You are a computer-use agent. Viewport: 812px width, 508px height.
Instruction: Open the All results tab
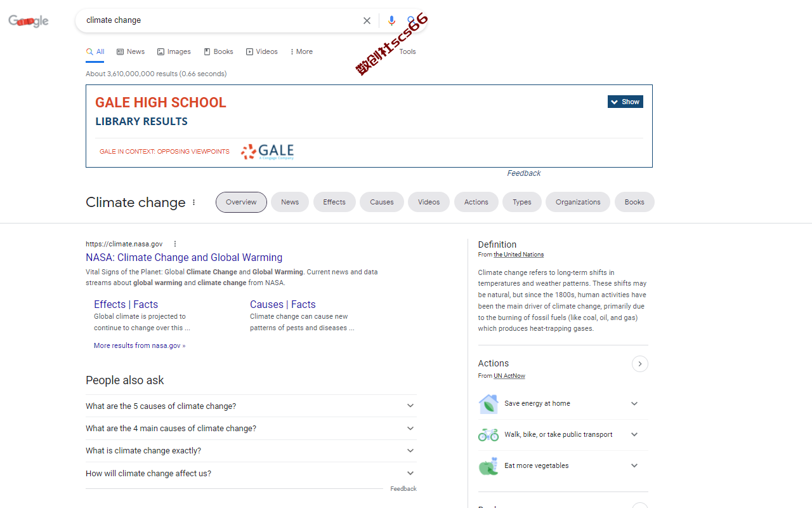95,52
